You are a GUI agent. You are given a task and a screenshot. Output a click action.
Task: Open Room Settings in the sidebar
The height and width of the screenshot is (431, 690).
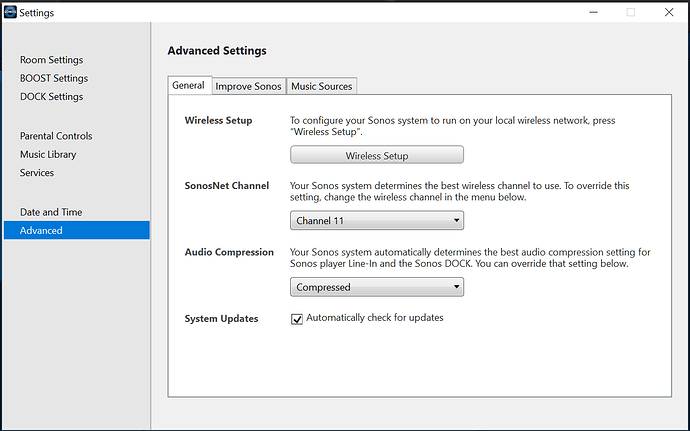tap(51, 60)
